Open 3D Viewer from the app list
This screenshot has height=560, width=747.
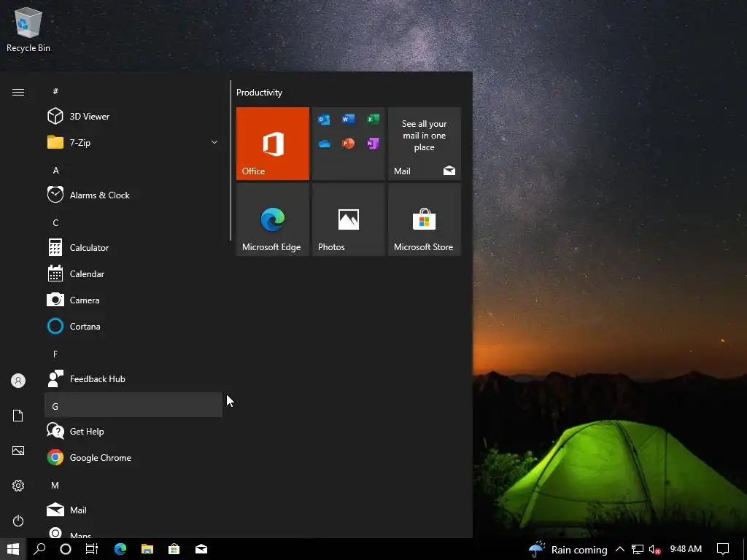[x=133, y=116]
